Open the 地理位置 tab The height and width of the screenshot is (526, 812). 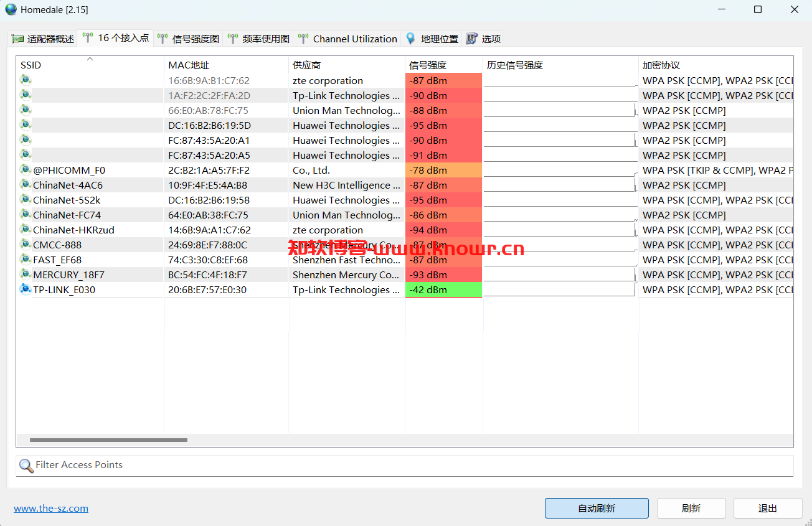click(x=432, y=39)
